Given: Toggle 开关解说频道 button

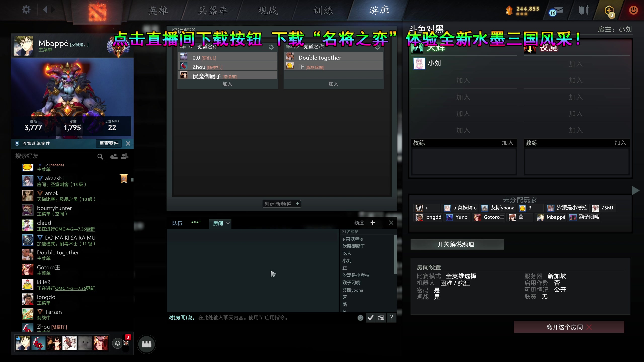Looking at the screenshot, I should [x=457, y=244].
